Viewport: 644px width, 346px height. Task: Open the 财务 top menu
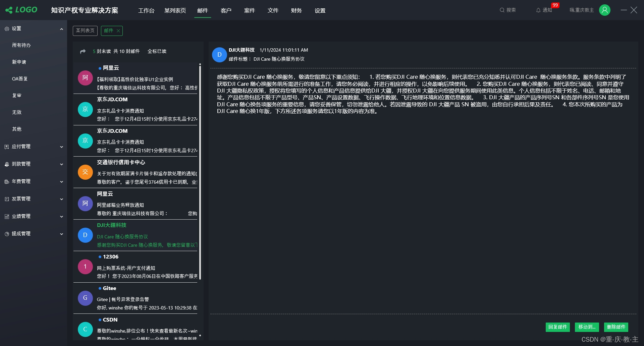pos(297,11)
